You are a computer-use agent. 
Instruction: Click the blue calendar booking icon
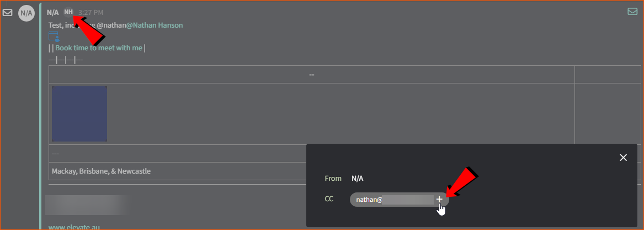[54, 36]
